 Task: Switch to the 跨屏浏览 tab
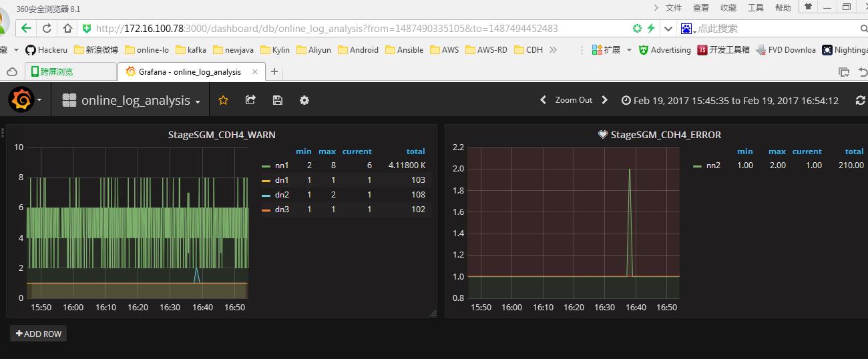coord(70,71)
